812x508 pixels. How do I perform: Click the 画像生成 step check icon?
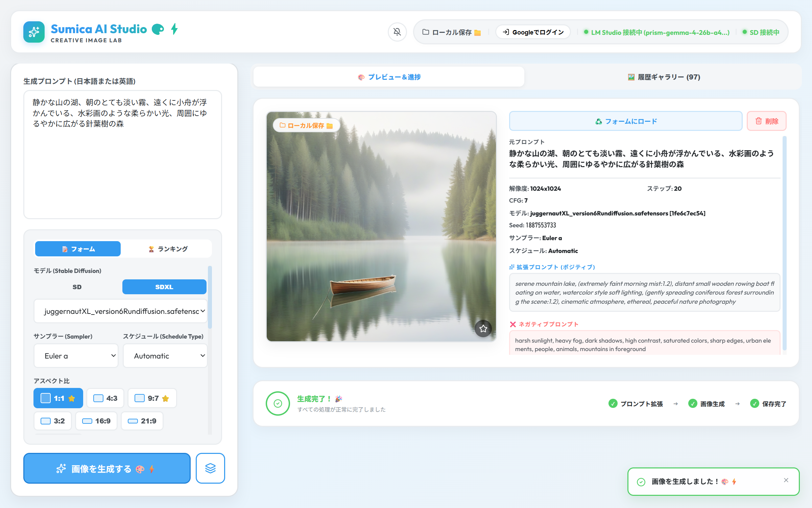pos(693,403)
